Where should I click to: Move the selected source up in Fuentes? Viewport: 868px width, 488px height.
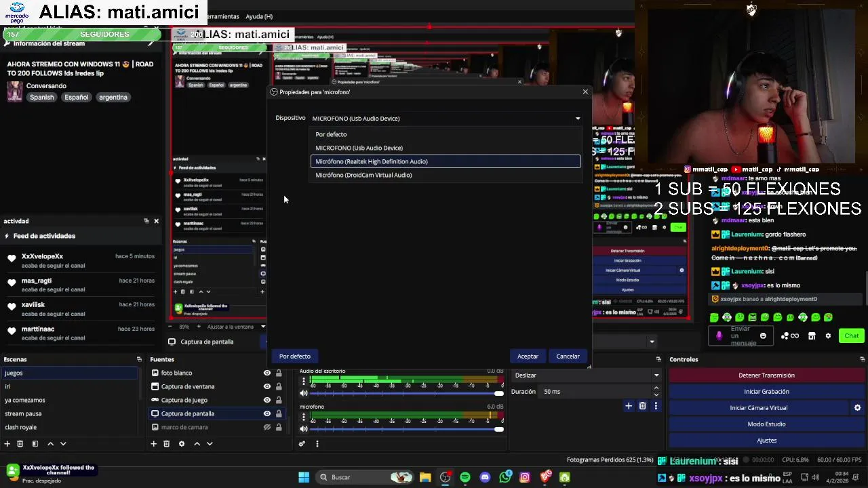(x=197, y=444)
